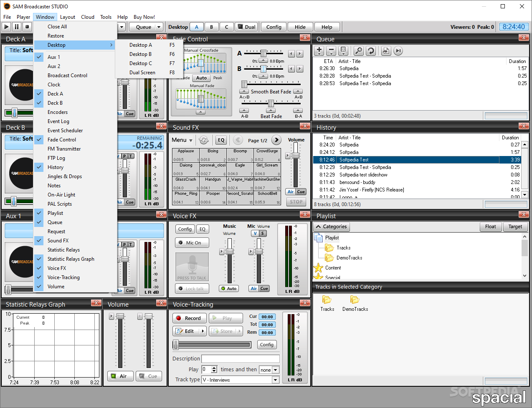
Task: Click the remove track minus icon in Queue
Action: [x=331, y=50]
